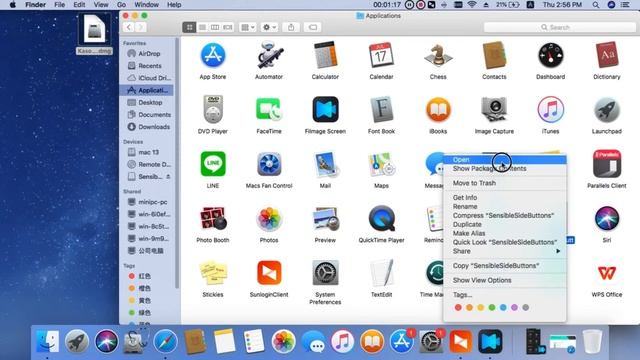Choose Get Info from context menu

coord(505,197)
